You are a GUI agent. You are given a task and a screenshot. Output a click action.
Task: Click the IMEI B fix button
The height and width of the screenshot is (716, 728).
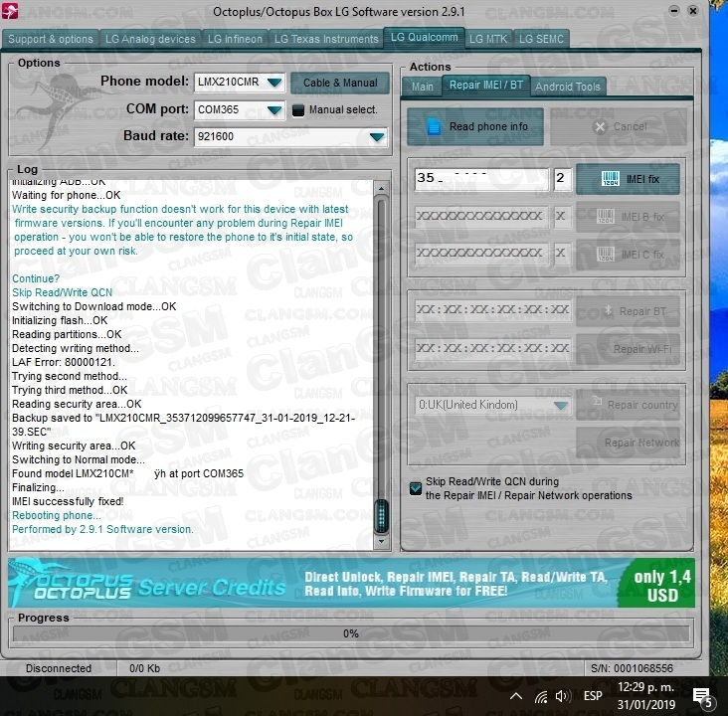click(628, 217)
